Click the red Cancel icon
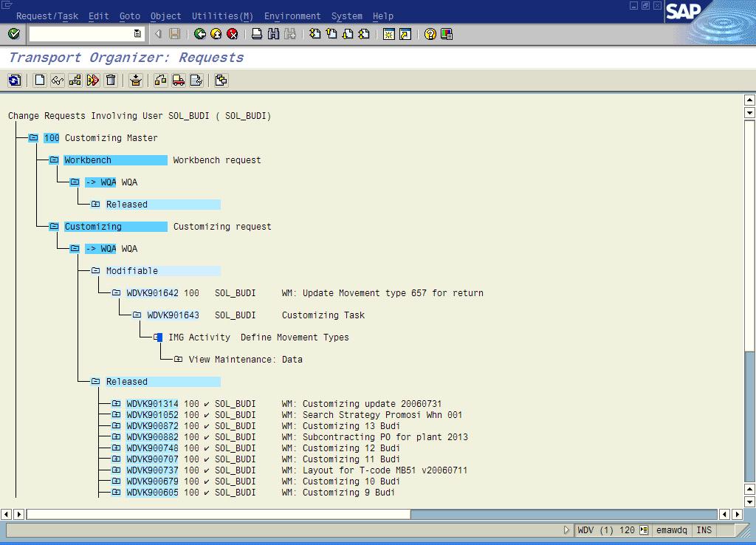Screen dimensions: 756x545 [x=232, y=34]
